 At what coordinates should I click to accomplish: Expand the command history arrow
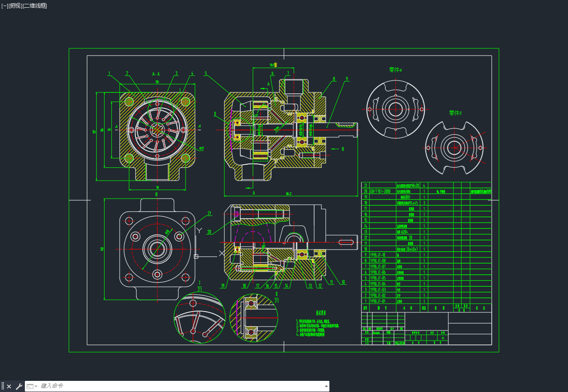click(326, 386)
